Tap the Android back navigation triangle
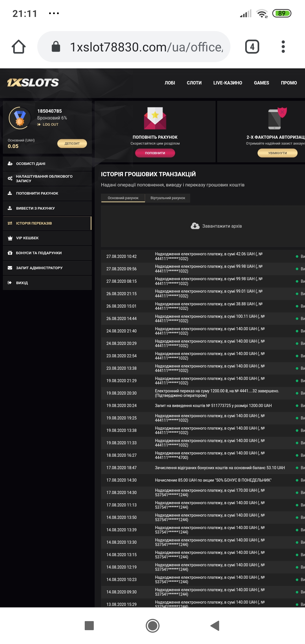305x644 pixels. click(x=215, y=626)
